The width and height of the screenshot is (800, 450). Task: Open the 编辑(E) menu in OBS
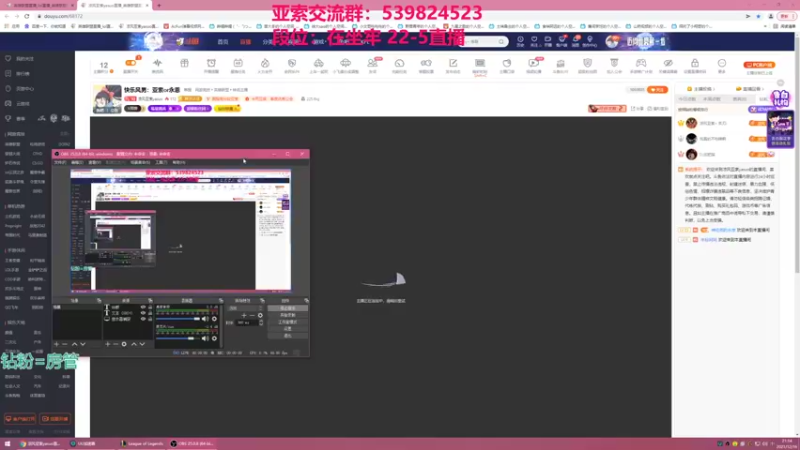[x=77, y=162]
